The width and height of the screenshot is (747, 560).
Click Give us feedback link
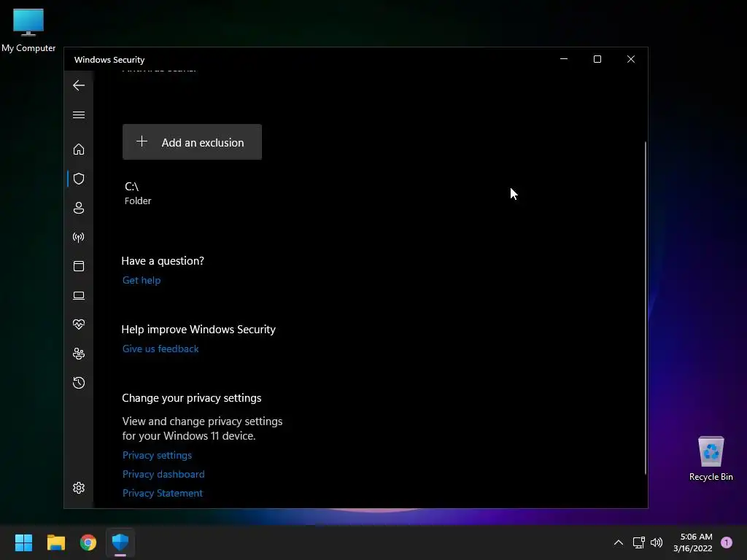(x=160, y=349)
